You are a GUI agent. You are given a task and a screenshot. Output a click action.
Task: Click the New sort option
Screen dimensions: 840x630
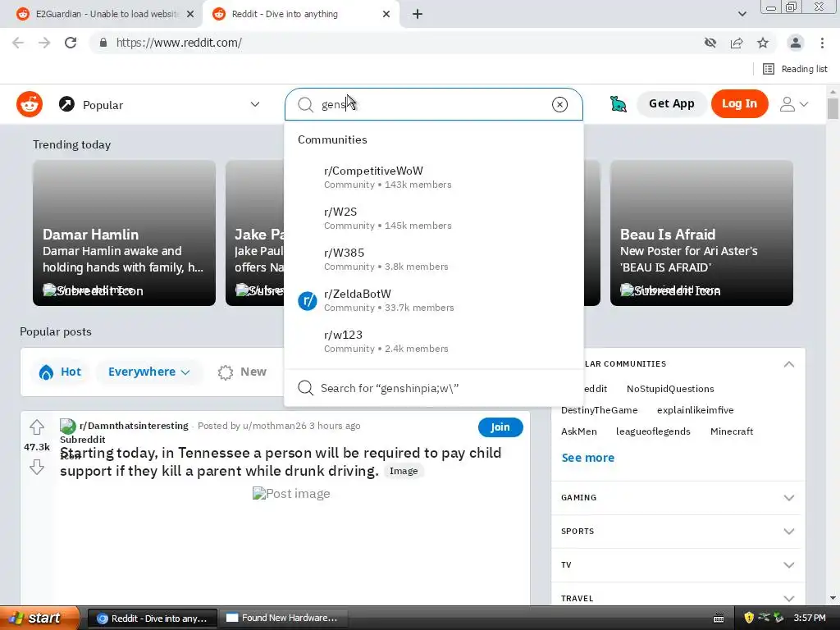(x=242, y=372)
